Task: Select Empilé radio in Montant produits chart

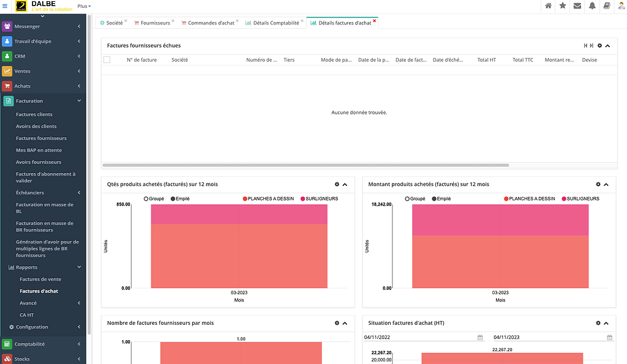Action: click(x=434, y=199)
